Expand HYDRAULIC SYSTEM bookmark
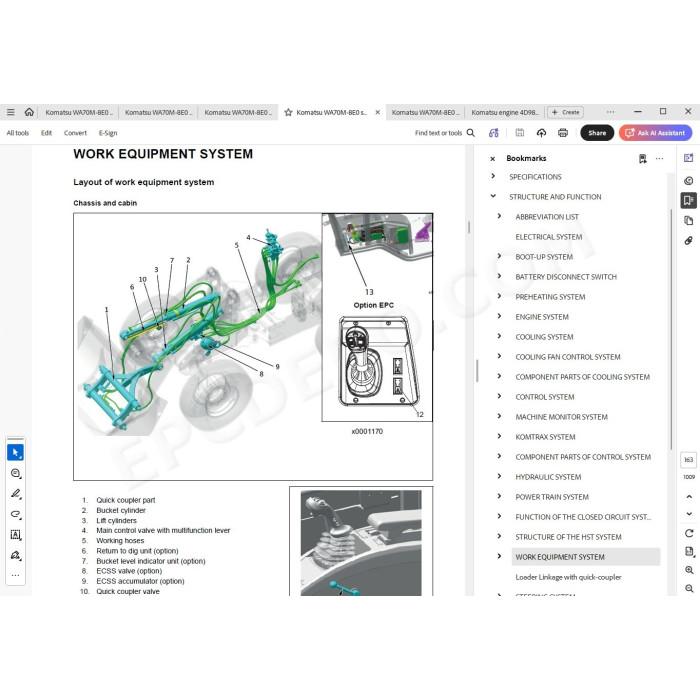The image size is (700, 700). point(499,476)
